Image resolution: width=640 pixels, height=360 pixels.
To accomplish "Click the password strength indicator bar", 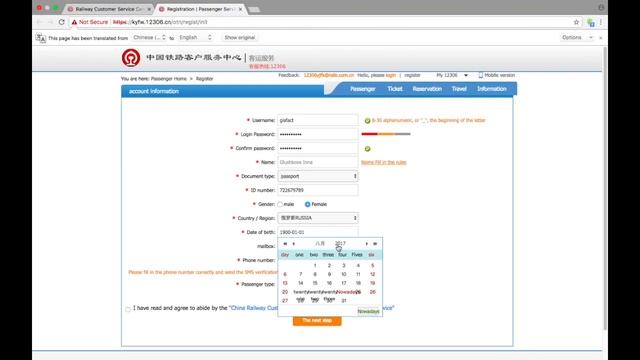I will tap(386, 134).
